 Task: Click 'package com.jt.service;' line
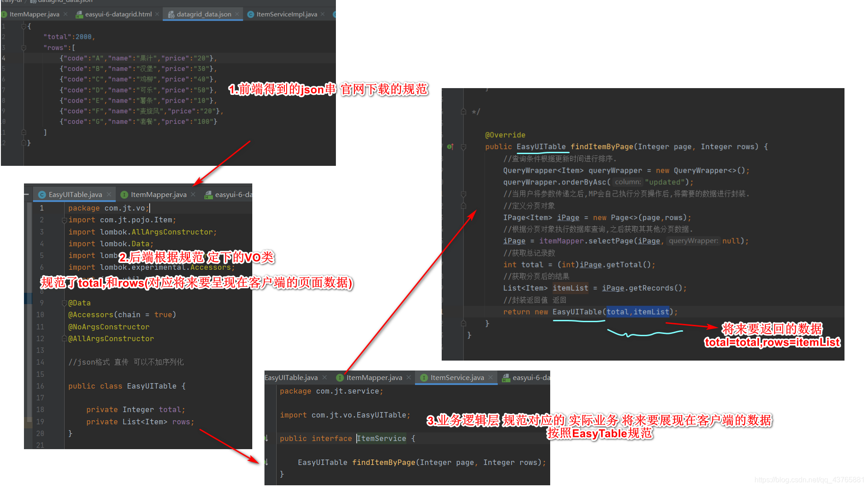[331, 391]
